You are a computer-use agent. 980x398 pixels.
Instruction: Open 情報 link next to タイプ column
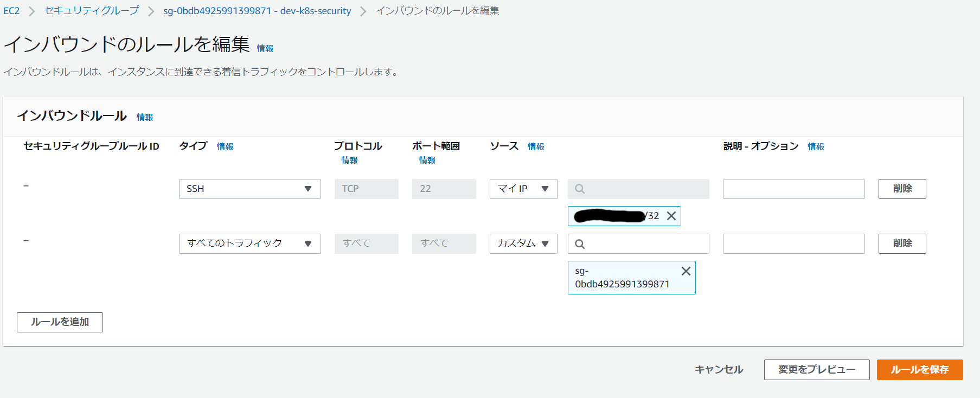[x=225, y=146]
